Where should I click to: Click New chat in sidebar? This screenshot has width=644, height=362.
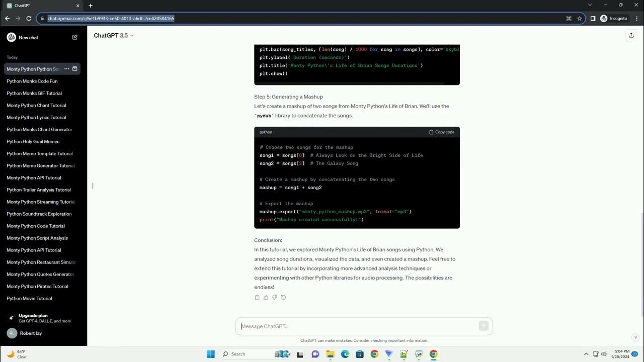tap(42, 37)
